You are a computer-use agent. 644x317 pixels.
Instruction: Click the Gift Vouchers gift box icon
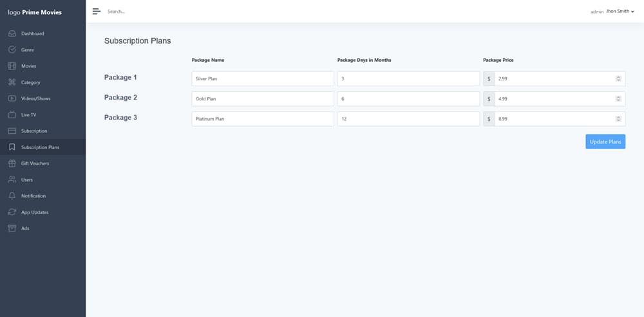12,163
